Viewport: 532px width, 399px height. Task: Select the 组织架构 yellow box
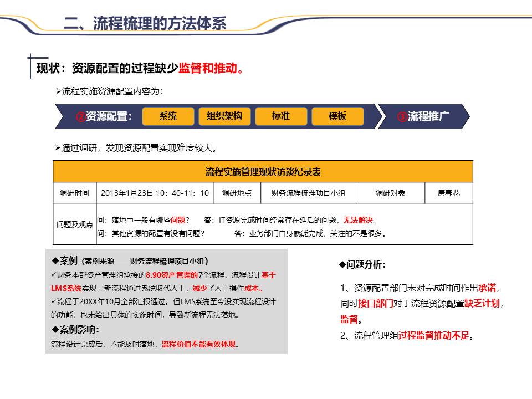[x=224, y=116]
